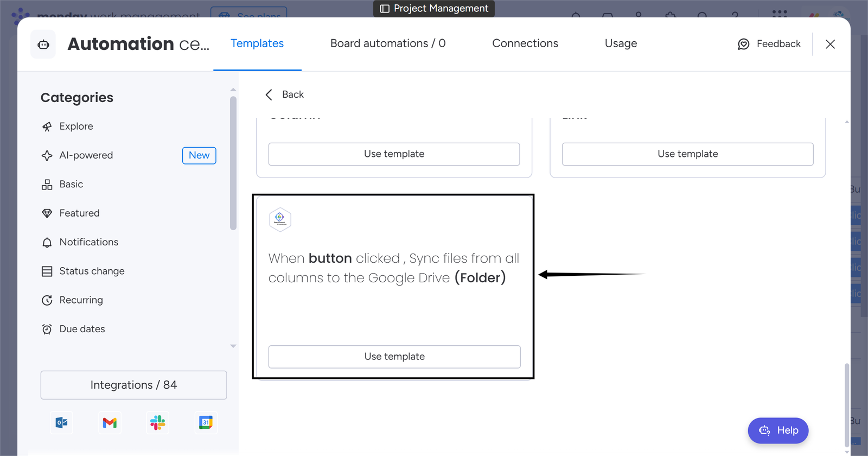The image size is (868, 456).
Task: Use the Google Drive sync template
Action: 394,357
